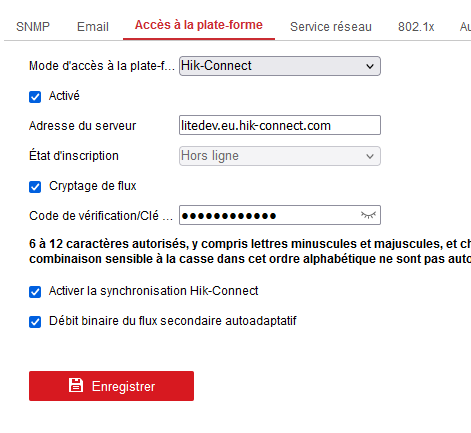Toggle Débit binaire du flux secondaire autoadaptatif
This screenshot has height=433, width=471.
35,322
